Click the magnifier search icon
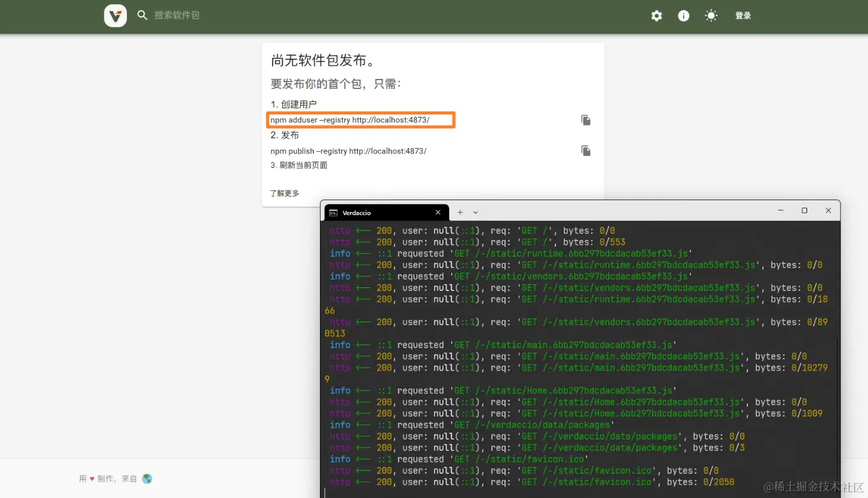Screen dimensions: 868x498 142,16
